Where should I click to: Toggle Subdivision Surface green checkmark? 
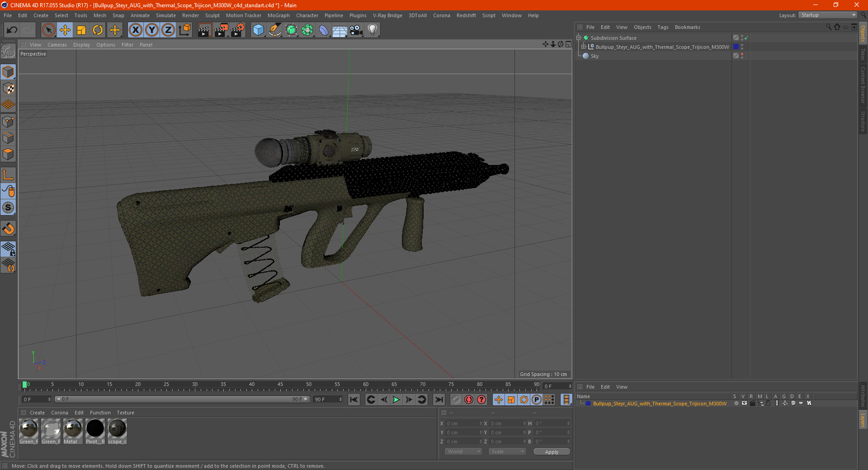pyautogui.click(x=746, y=38)
